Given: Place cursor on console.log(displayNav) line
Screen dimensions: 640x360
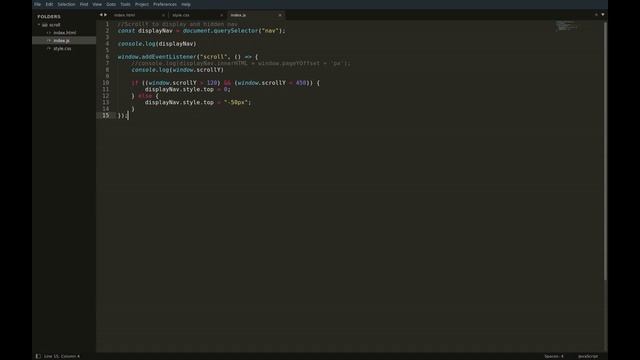Looking at the screenshot, I should pos(157,44).
